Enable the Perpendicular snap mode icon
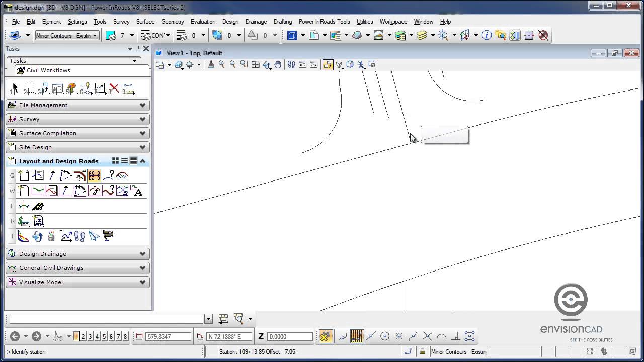Image resolution: width=644 pixels, height=362 pixels. 455,336
